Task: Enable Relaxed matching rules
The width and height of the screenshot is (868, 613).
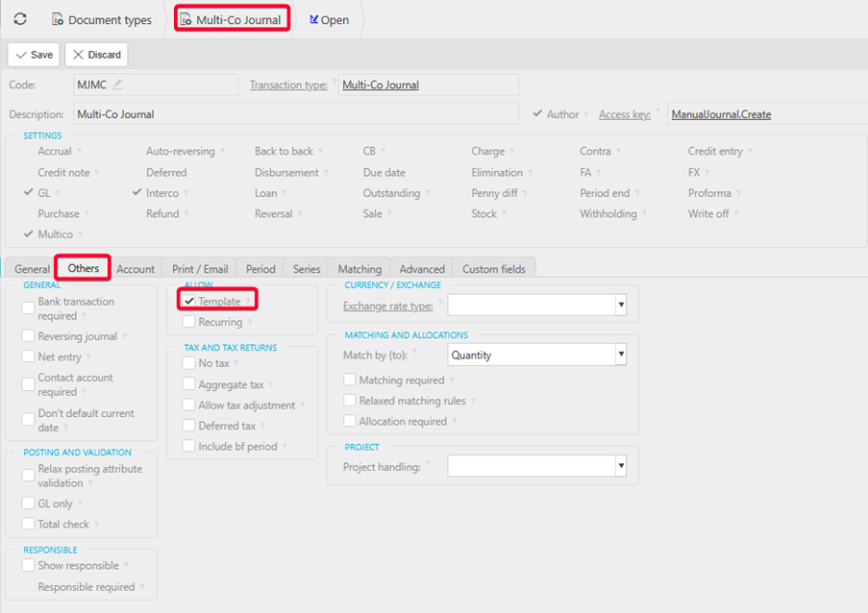Action: pyautogui.click(x=349, y=400)
